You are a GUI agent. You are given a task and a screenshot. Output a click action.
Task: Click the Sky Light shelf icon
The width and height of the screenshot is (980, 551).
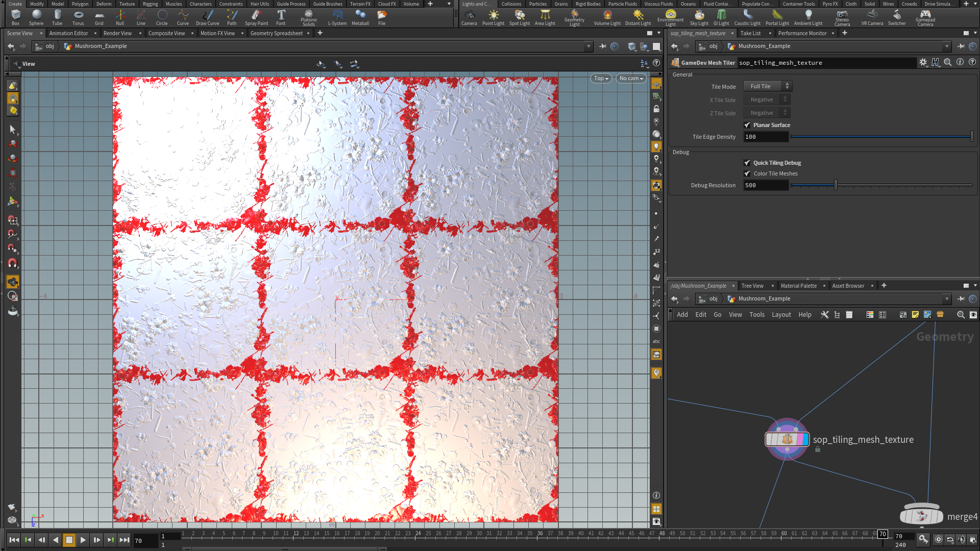point(699,17)
